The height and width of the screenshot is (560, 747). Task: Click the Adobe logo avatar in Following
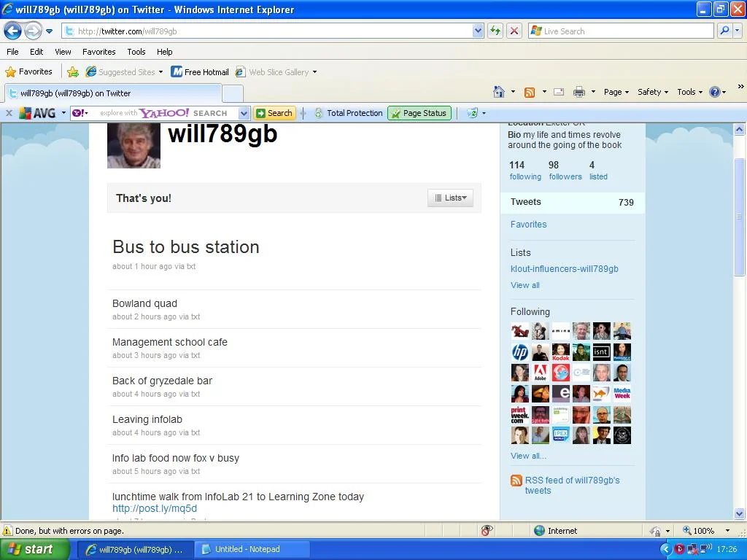(541, 373)
